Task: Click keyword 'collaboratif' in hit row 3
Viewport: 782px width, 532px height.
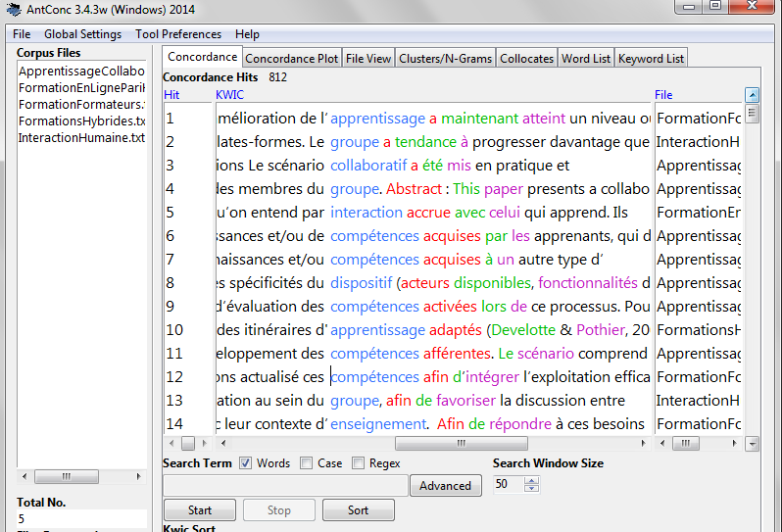Action: coord(368,166)
